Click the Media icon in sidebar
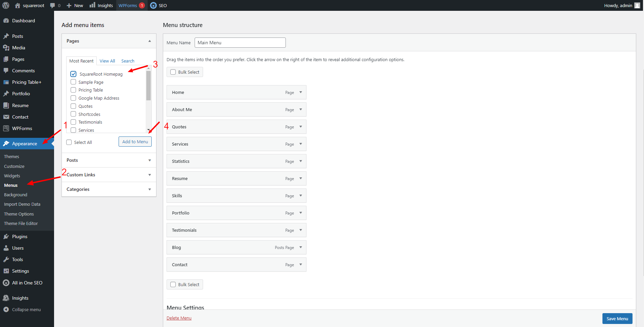644x327 pixels. coord(6,48)
